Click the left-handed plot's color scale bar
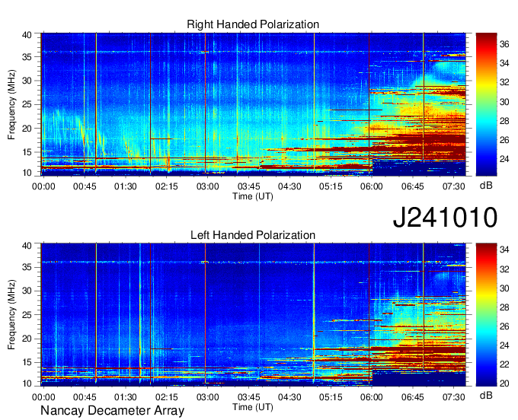 486,315
